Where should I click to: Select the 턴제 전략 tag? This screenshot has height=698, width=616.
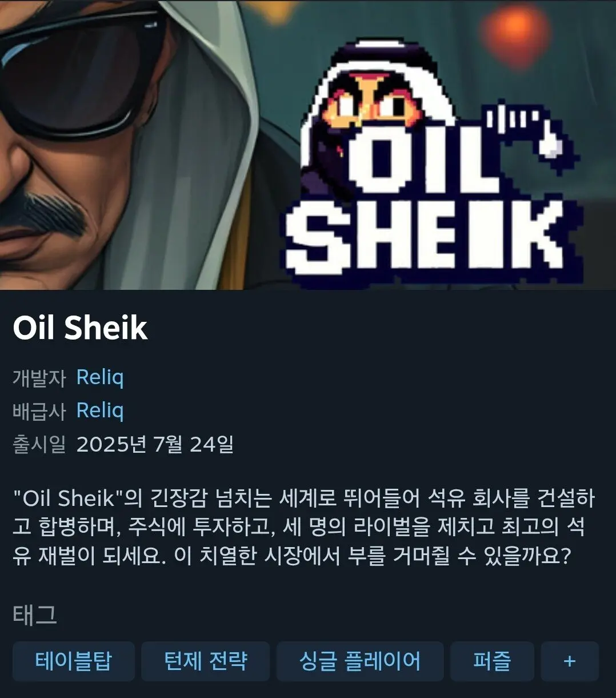(x=206, y=661)
